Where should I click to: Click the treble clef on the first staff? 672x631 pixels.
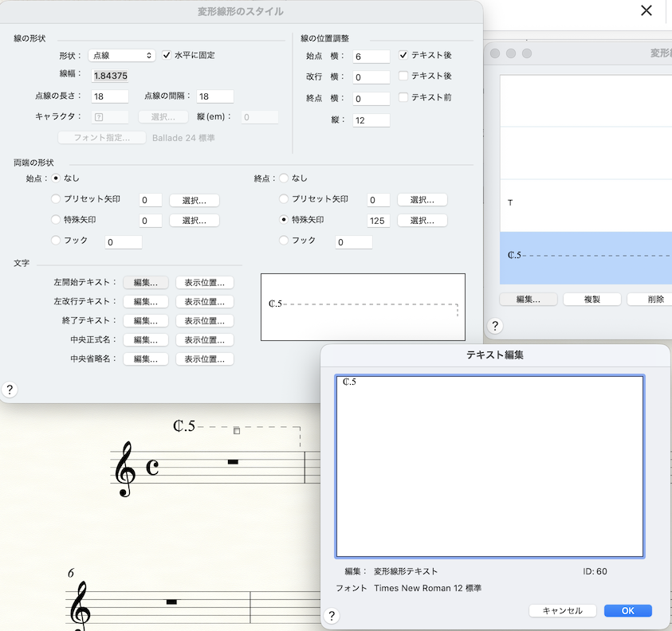tap(125, 469)
